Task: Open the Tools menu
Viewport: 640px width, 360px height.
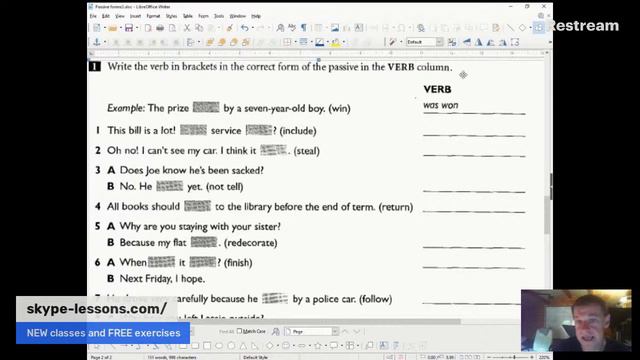Action: pyautogui.click(x=219, y=16)
